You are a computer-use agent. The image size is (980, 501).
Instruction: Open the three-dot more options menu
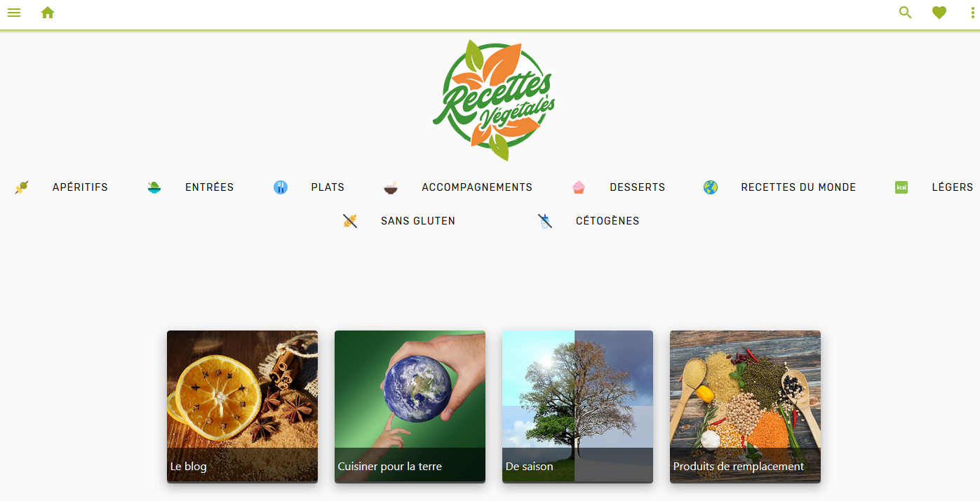click(x=972, y=13)
